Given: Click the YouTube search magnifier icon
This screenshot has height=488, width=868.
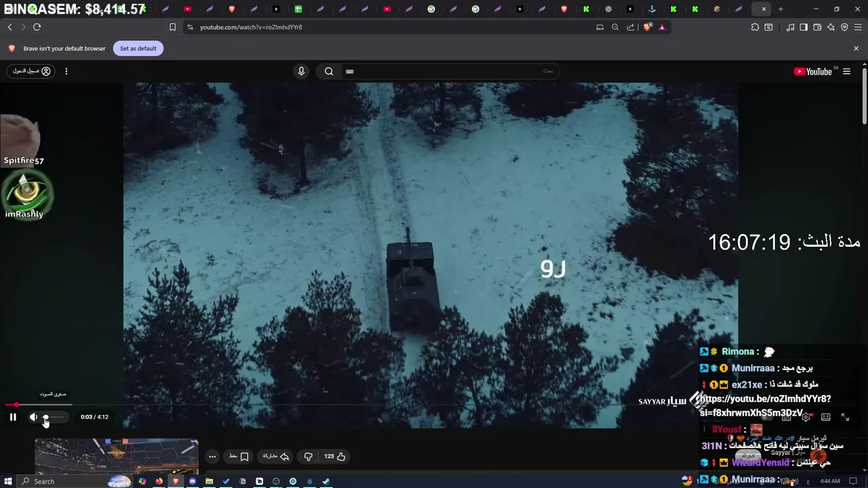Looking at the screenshot, I should coord(329,71).
